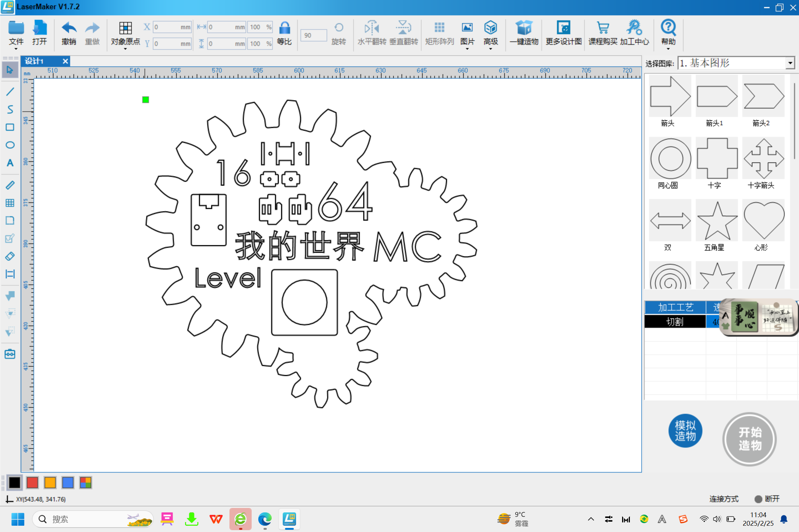Pick the red color swatch

point(33,482)
